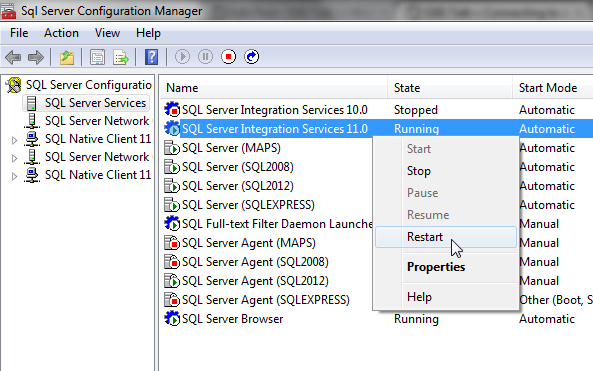The width and height of the screenshot is (593, 371).
Task: Expand the second SQL Server Network node
Action: pos(14,158)
